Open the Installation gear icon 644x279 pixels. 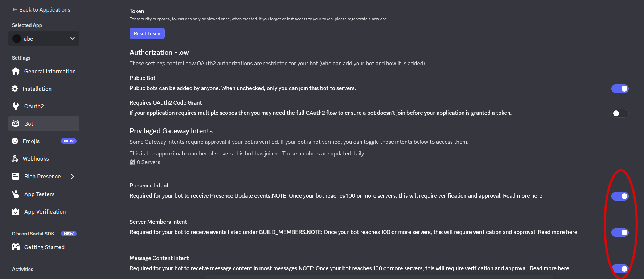coord(16,89)
